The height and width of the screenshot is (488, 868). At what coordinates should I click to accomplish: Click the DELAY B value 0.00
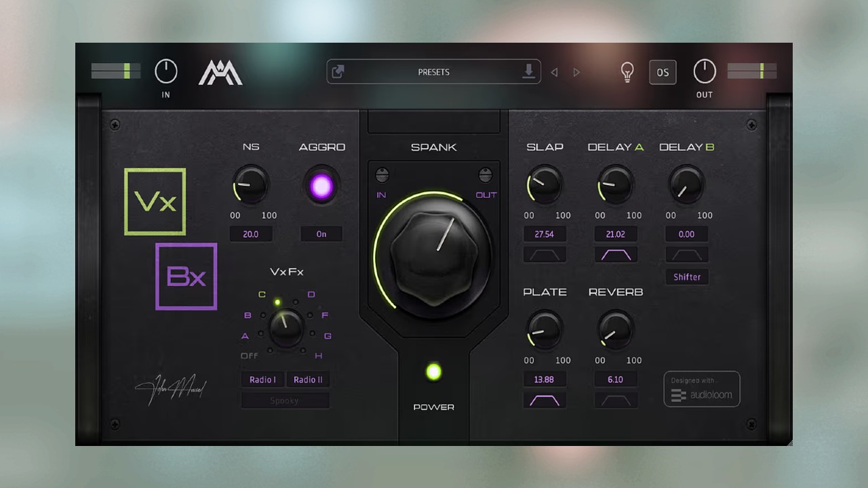686,234
